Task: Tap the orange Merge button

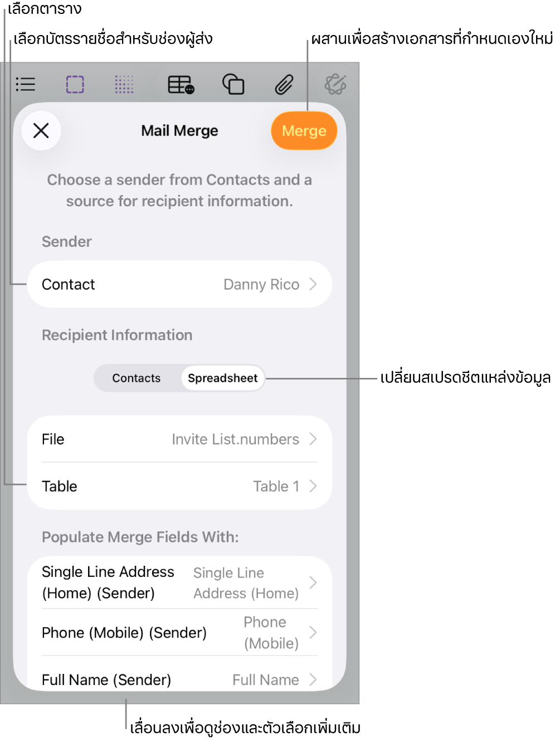Action: tap(304, 131)
